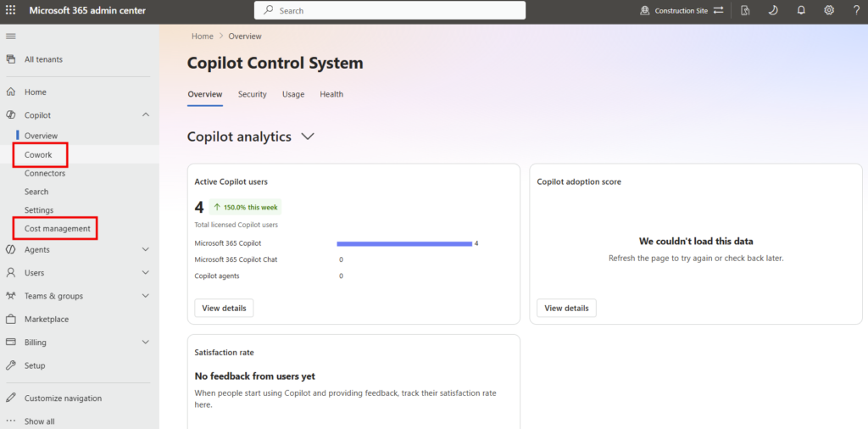
Task: Open the document icon in the header
Action: point(746,10)
